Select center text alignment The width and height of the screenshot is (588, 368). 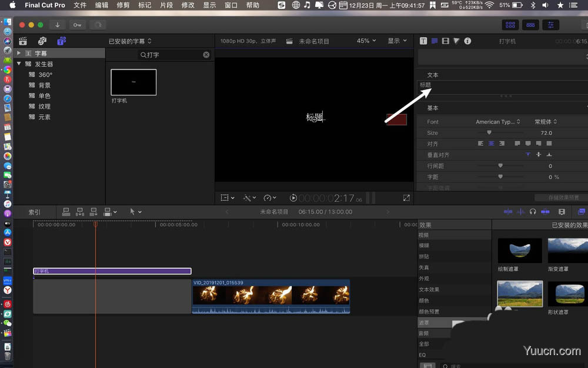click(491, 144)
